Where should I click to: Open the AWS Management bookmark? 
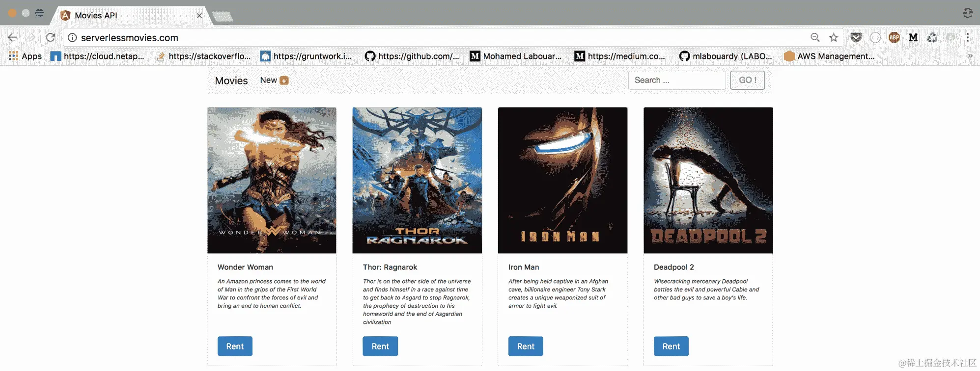coord(829,56)
